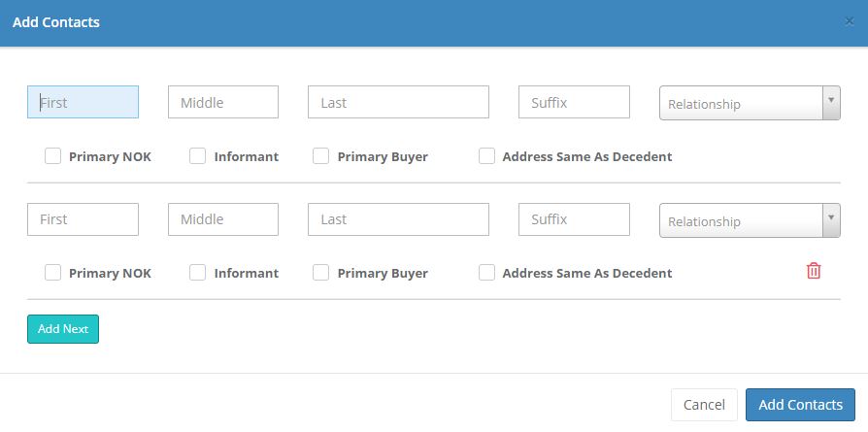Check Address Same As Decedent, second contact
This screenshot has height=432, width=868.
pyautogui.click(x=487, y=273)
